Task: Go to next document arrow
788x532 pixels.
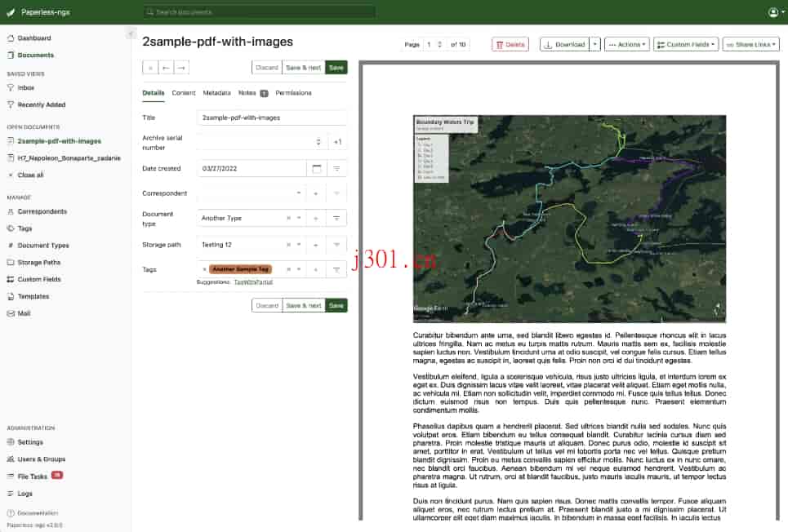Action: point(181,68)
